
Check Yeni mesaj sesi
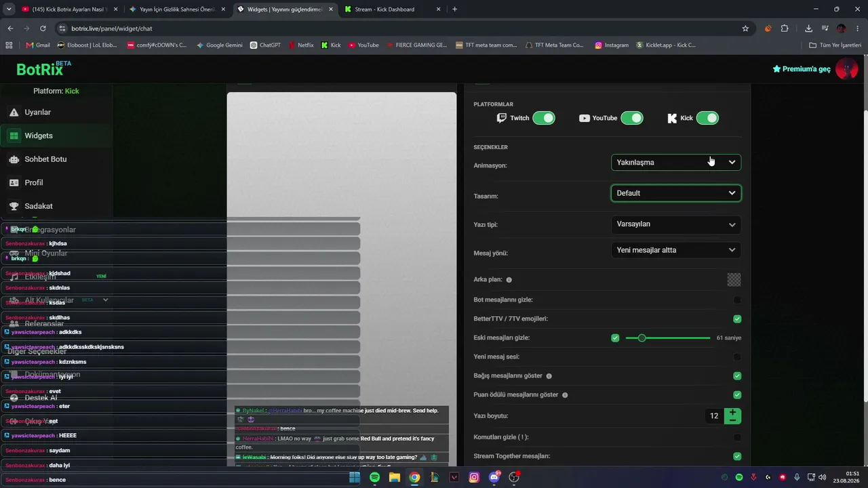pyautogui.click(x=737, y=357)
